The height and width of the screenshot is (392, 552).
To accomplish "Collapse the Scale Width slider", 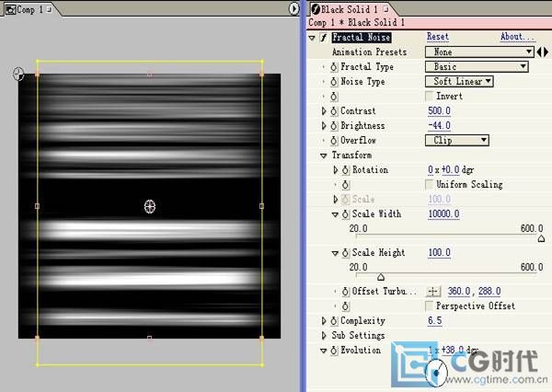I will 335,214.
